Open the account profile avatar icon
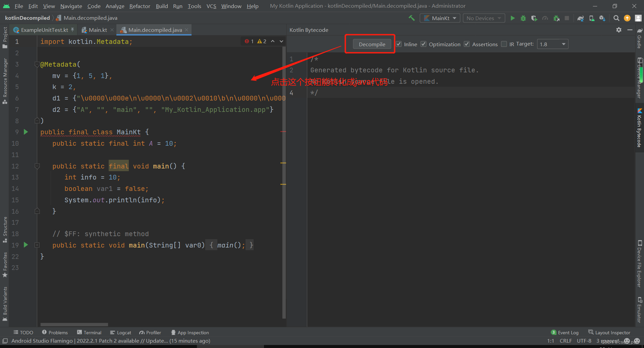The image size is (644, 348). [x=638, y=18]
